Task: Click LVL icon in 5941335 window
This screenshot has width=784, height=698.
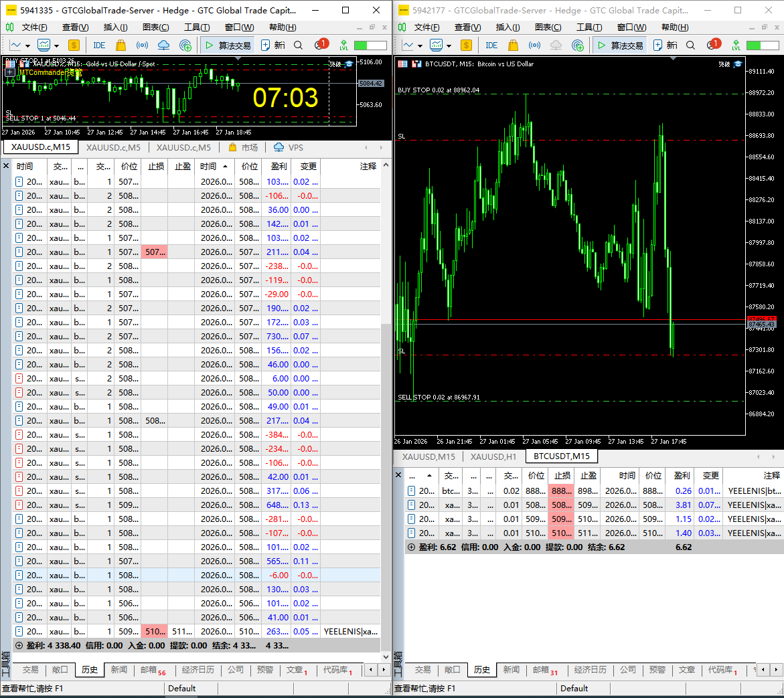Action: click(x=343, y=46)
